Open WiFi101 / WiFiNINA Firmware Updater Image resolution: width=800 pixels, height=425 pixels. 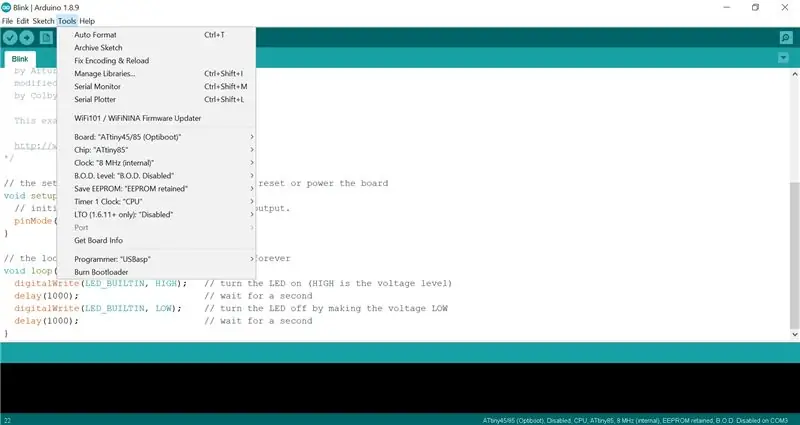click(156, 118)
